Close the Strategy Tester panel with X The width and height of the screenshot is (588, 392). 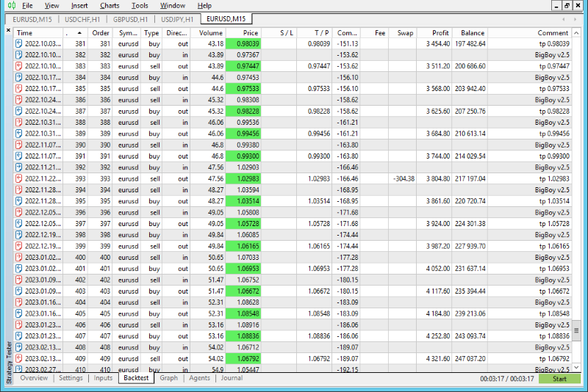[x=9, y=30]
